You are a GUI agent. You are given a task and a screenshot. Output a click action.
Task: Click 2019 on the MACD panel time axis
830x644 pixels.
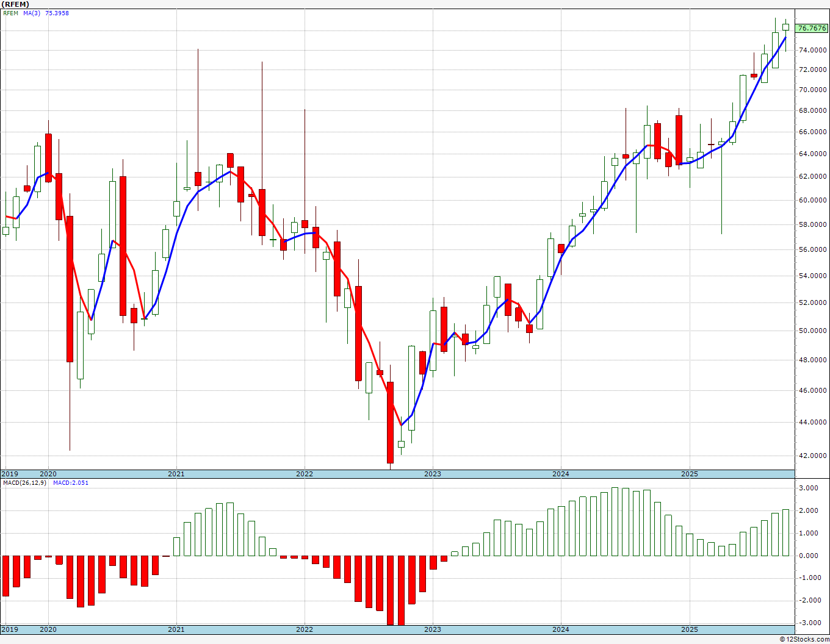click(9, 629)
